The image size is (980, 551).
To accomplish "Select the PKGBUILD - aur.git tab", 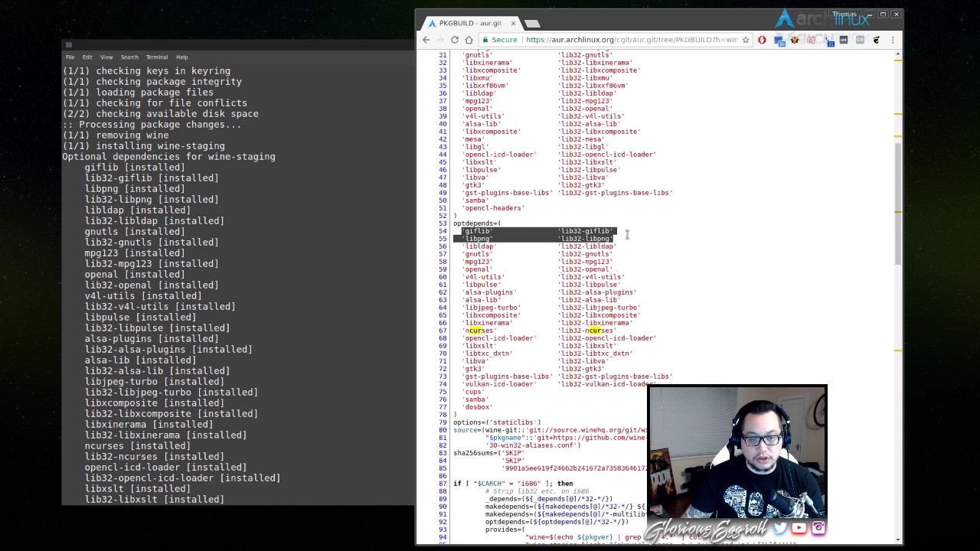I will (x=470, y=24).
